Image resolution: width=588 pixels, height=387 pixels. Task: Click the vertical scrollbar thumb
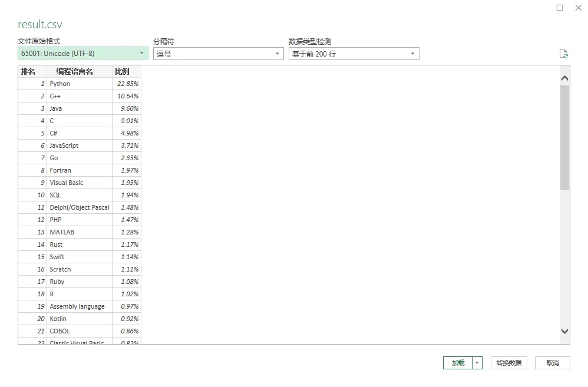(x=564, y=138)
